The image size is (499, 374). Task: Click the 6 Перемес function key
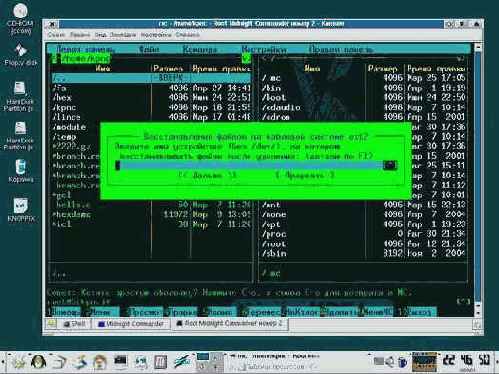click(x=261, y=312)
